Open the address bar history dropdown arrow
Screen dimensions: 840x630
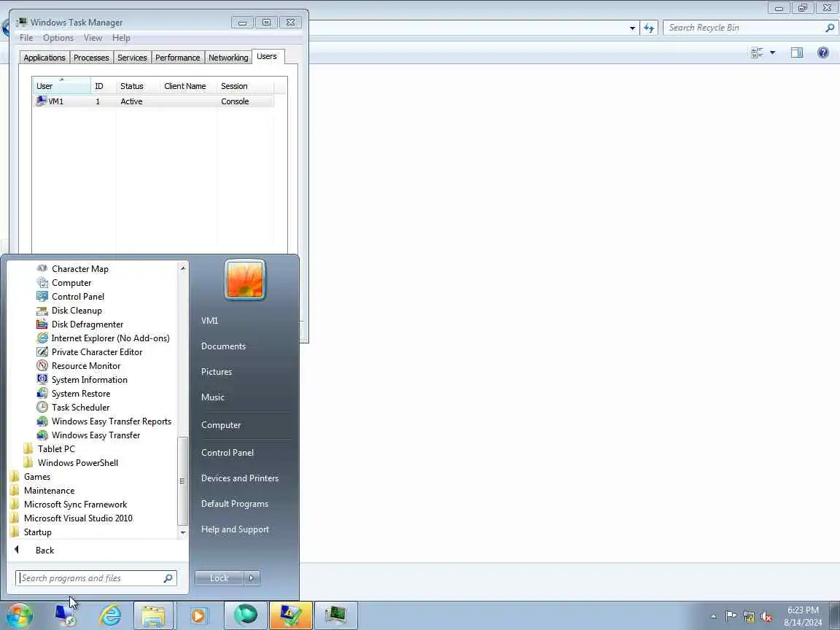tap(632, 28)
